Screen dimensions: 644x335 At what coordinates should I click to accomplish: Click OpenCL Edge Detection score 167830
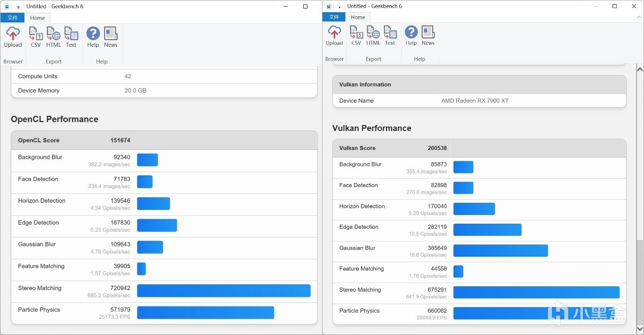(120, 223)
